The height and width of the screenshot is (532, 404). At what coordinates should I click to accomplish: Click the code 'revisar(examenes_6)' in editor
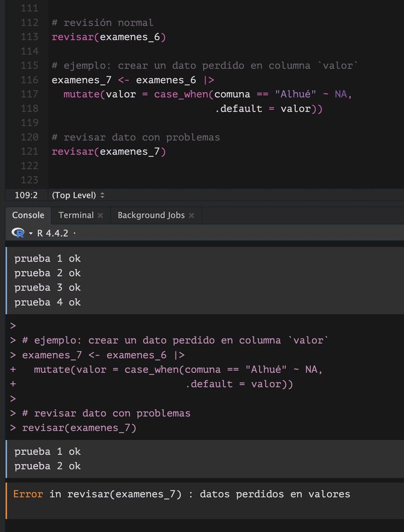tap(109, 37)
